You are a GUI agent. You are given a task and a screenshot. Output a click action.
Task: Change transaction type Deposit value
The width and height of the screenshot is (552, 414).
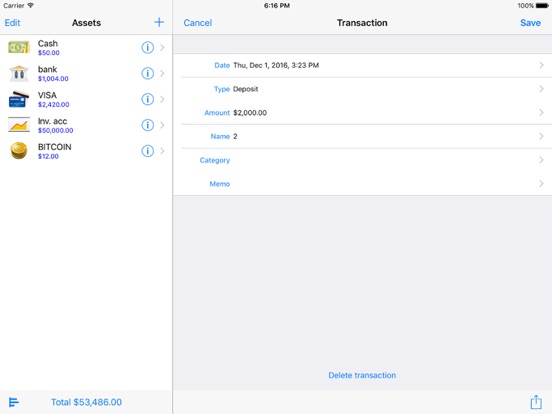[x=246, y=89]
